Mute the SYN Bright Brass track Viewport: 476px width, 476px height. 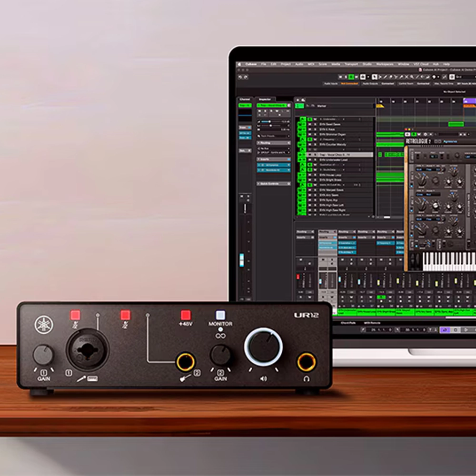point(310,180)
